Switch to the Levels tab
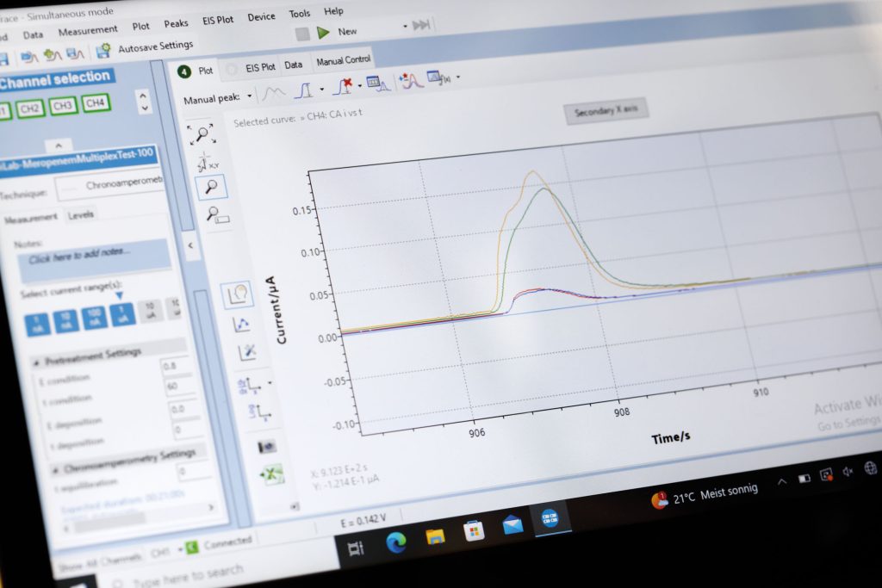 pos(80,214)
